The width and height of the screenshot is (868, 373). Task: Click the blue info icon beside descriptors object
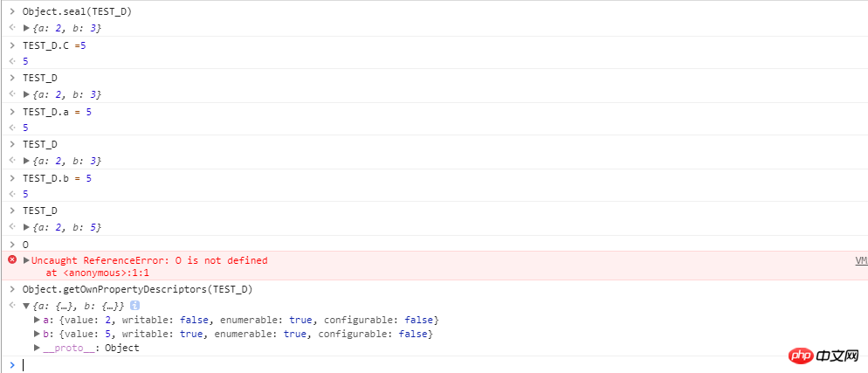[134, 307]
